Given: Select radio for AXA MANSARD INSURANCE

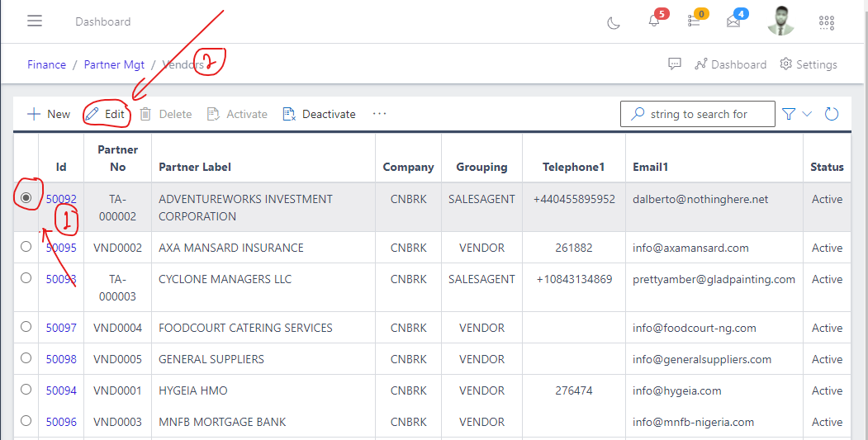Looking at the screenshot, I should 26,247.
